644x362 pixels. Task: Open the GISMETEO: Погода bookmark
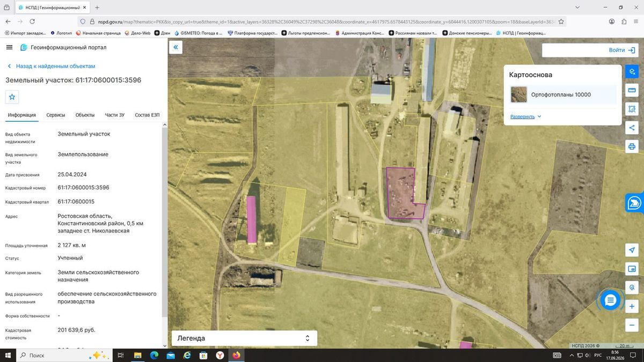coord(198,33)
